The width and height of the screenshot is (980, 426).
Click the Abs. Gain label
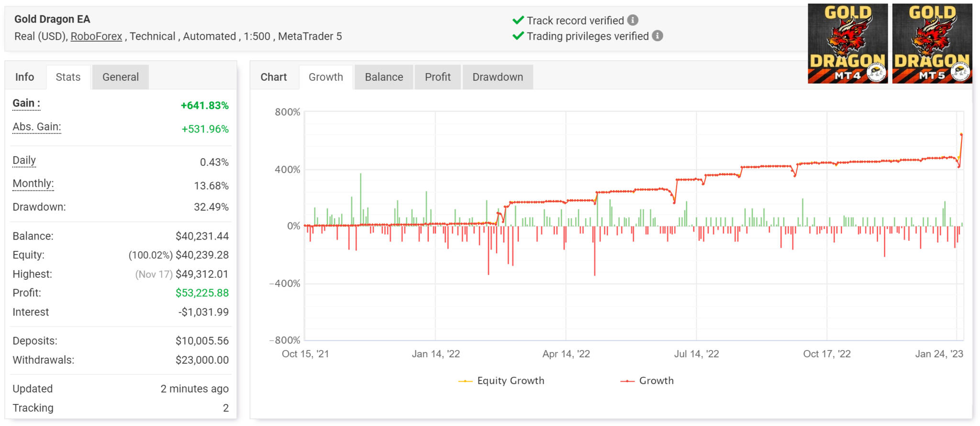click(37, 127)
